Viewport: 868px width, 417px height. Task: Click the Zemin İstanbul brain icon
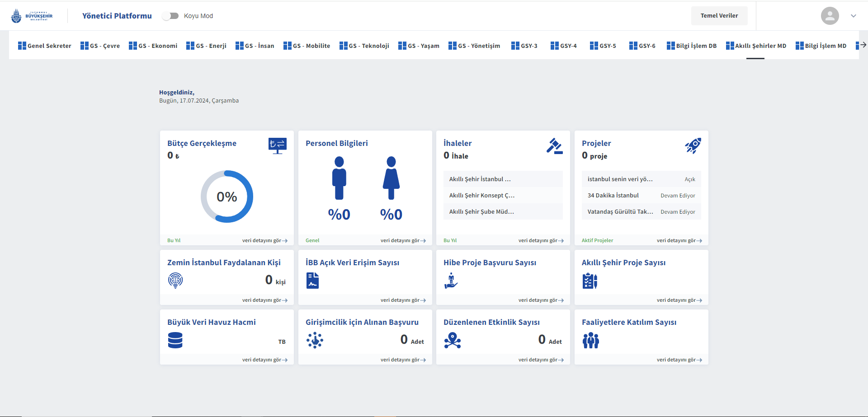(175, 281)
